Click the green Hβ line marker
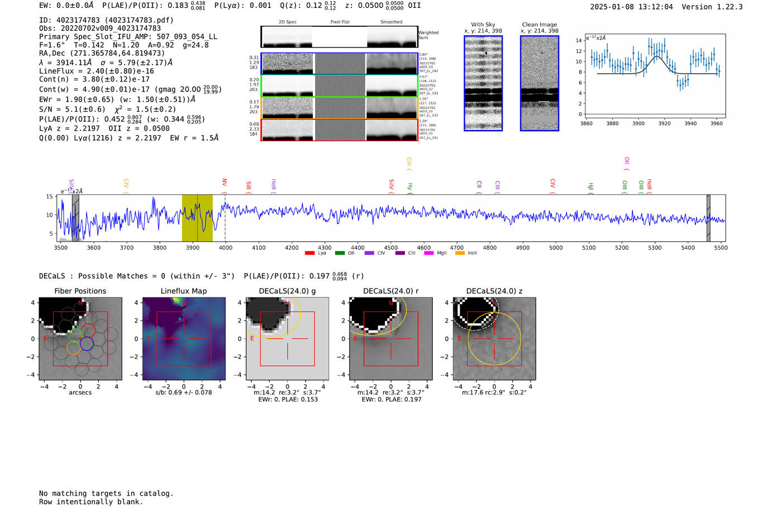The image size is (782, 532). [590, 188]
